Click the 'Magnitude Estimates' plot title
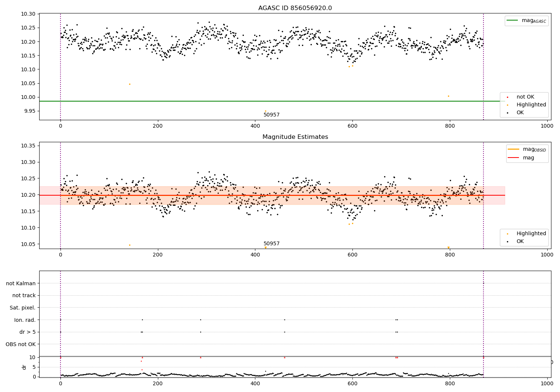Image resolution: width=560 pixels, height=392 pixels. pyautogui.click(x=295, y=137)
